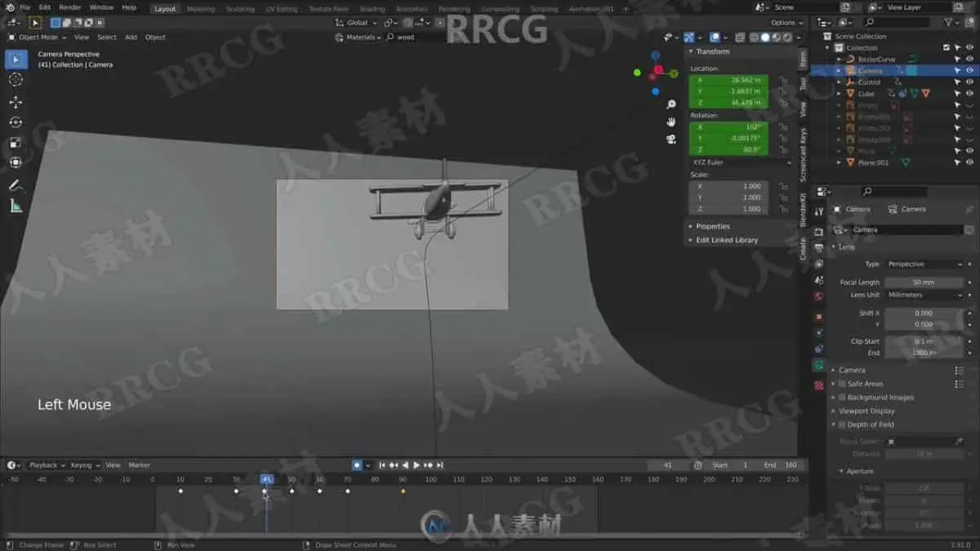Enable the Safe Areas checkbox

843,384
